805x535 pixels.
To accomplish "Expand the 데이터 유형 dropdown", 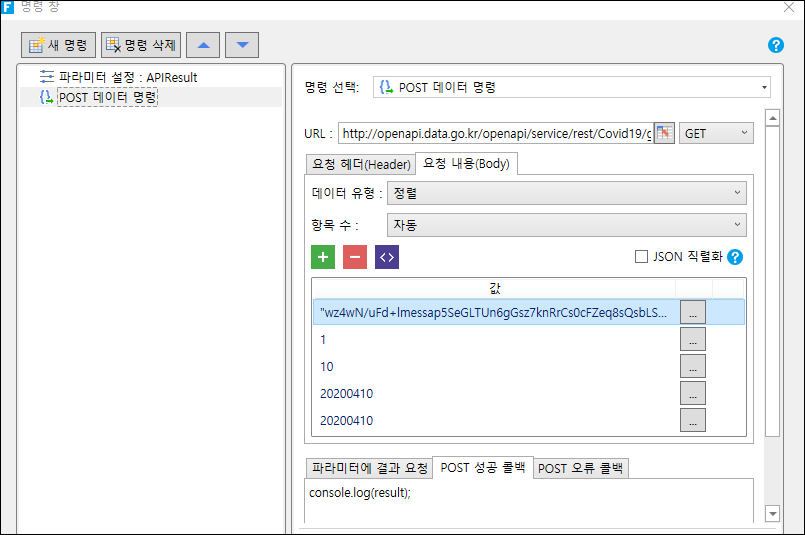I will (x=566, y=193).
